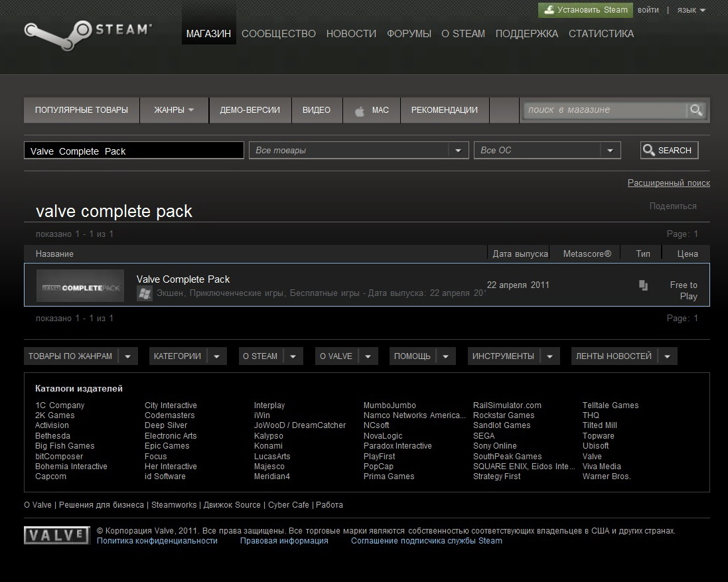Screen dimensions: 728x582
Task: Sort results by Тип column
Action: click(643, 254)
